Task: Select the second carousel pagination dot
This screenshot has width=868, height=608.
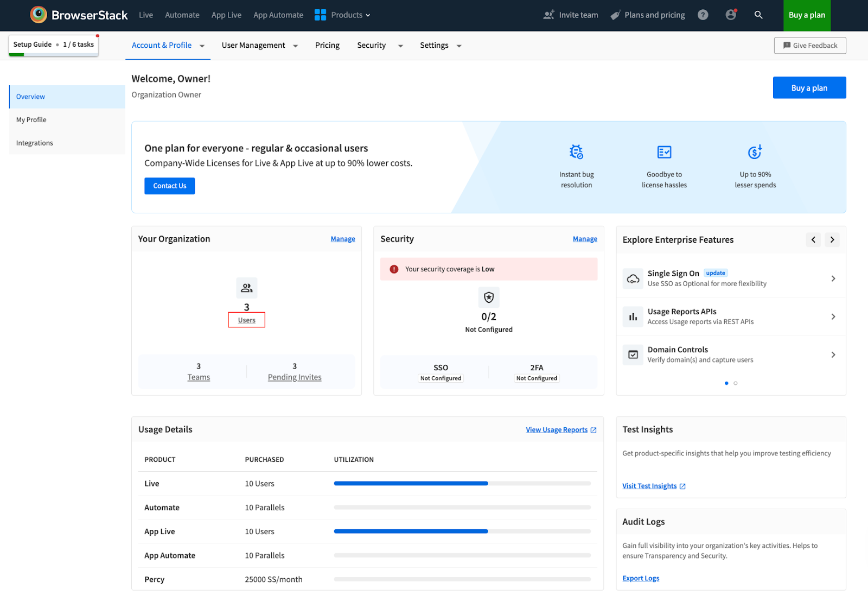Action: pyautogui.click(x=736, y=383)
